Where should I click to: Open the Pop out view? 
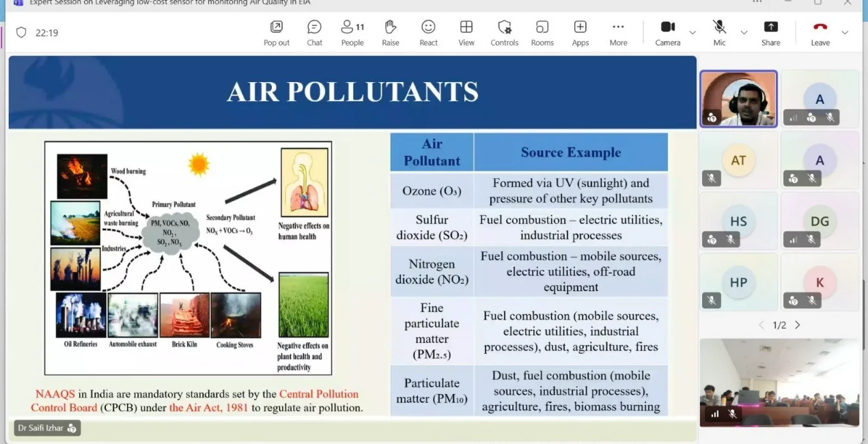click(x=277, y=33)
